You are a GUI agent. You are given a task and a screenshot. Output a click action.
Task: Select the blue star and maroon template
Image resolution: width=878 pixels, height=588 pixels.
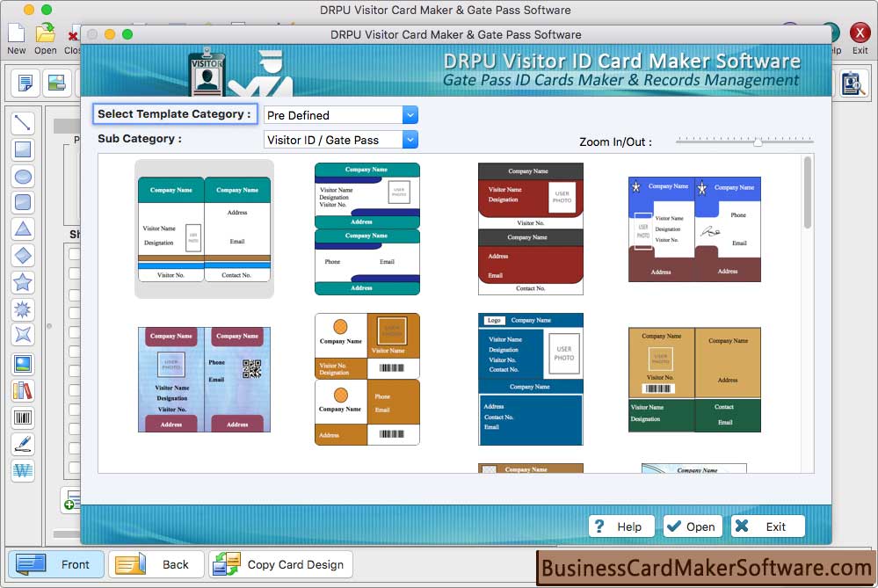coord(694,229)
